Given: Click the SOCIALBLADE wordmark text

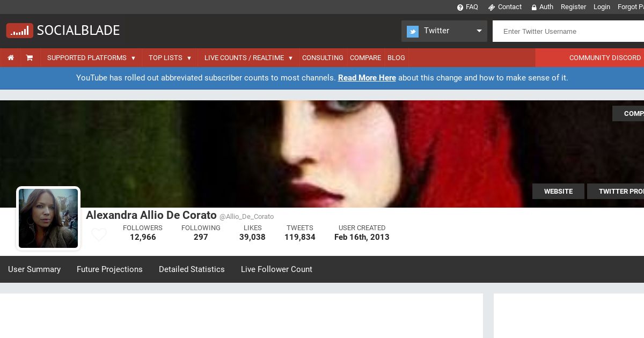Looking at the screenshot, I should [78, 31].
